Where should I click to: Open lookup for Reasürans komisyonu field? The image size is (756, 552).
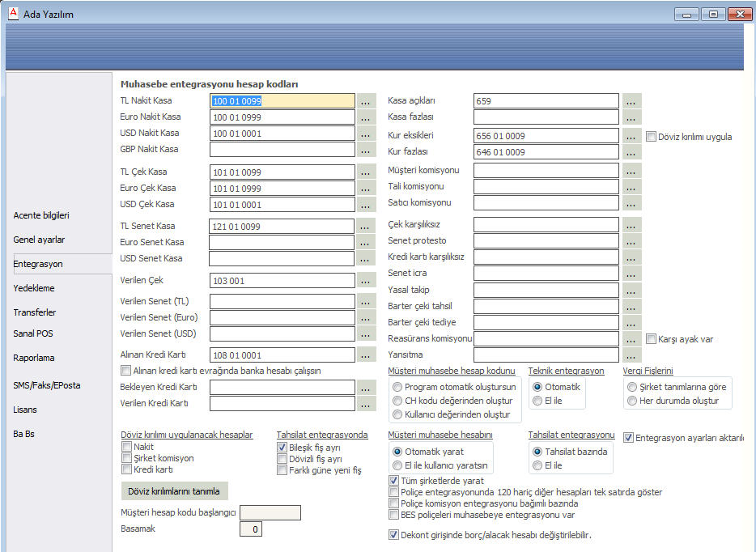click(631, 339)
